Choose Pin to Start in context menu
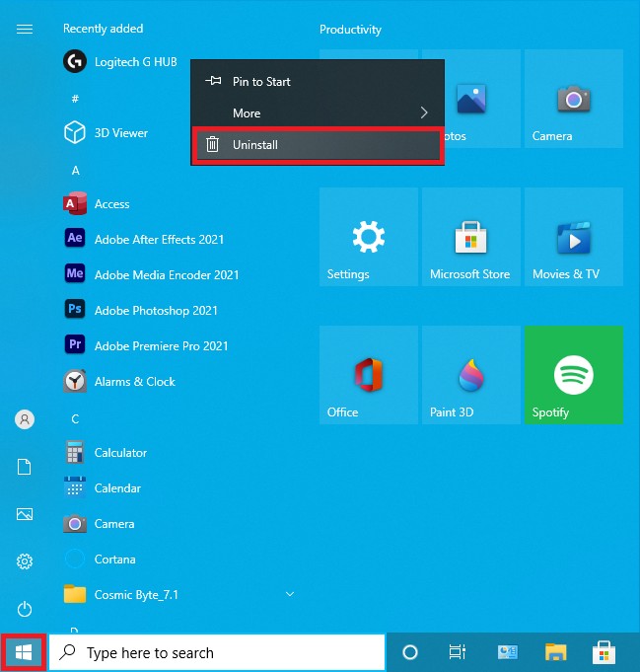The width and height of the screenshot is (640, 672). [x=318, y=82]
